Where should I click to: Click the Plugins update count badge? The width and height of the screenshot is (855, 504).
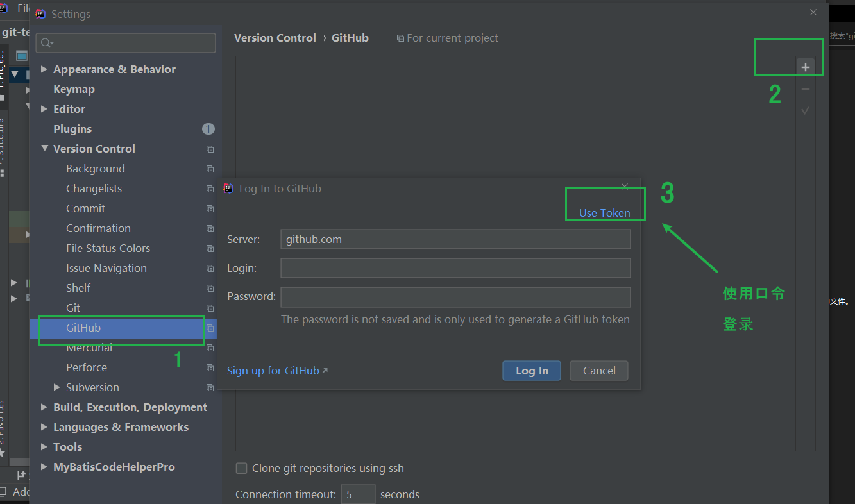[x=208, y=129]
